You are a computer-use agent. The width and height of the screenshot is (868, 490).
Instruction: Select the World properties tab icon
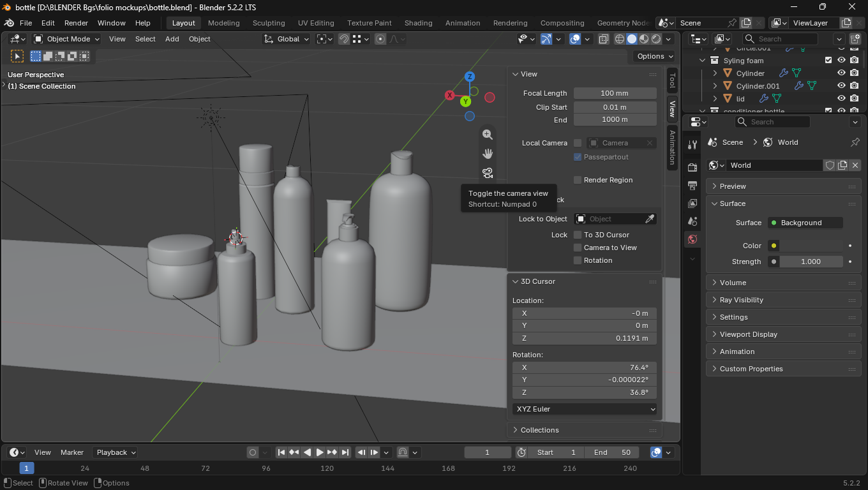[692, 239]
